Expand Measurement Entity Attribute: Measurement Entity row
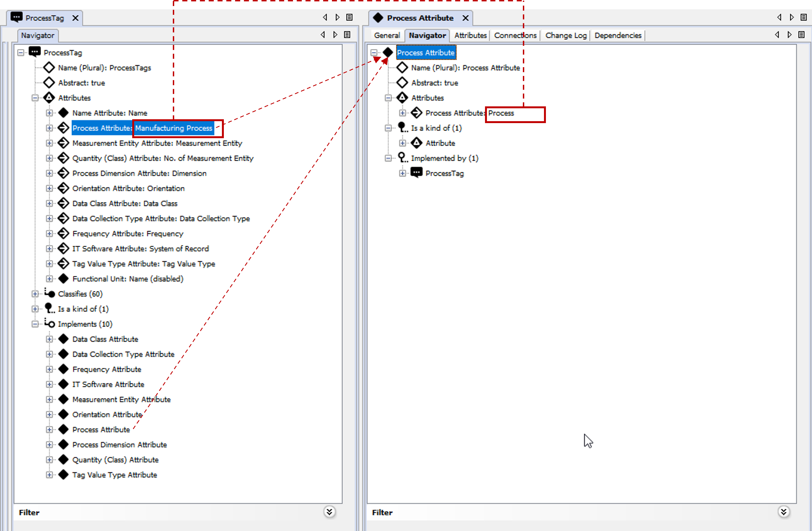 pos(49,143)
